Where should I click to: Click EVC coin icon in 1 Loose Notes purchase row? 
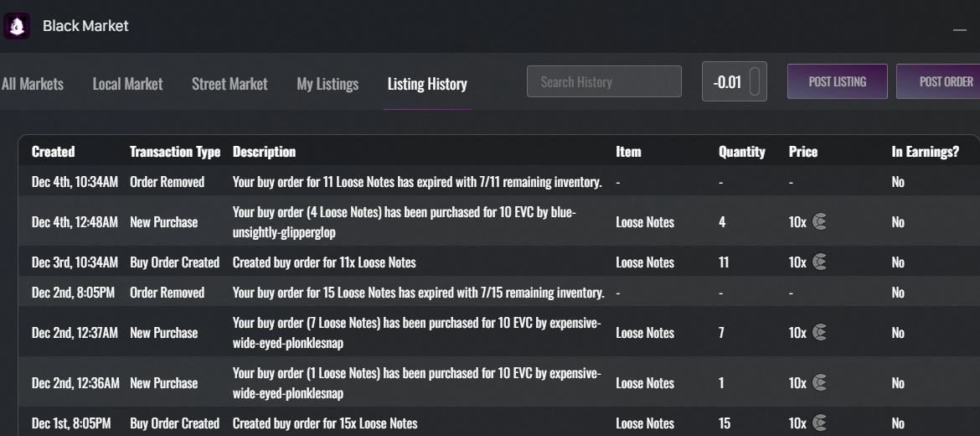click(x=819, y=383)
